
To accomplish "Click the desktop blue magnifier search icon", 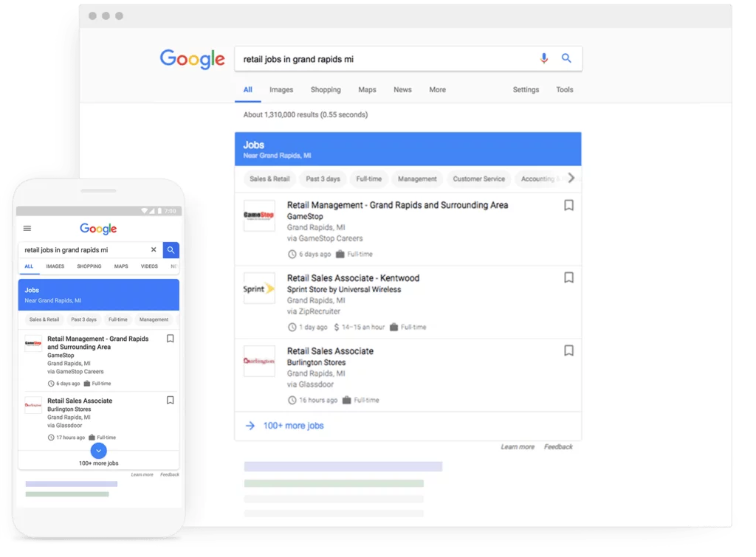I will [566, 58].
